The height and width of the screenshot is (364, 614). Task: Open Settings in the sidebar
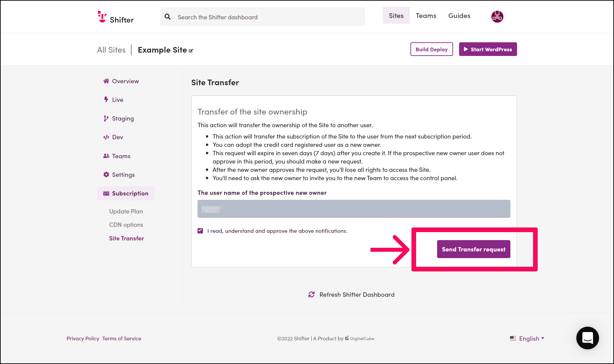point(119,175)
